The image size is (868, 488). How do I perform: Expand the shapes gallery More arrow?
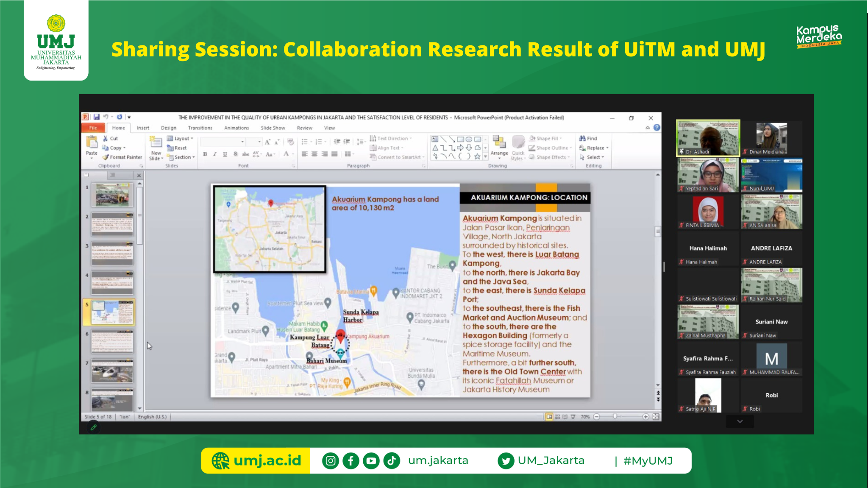click(x=486, y=157)
